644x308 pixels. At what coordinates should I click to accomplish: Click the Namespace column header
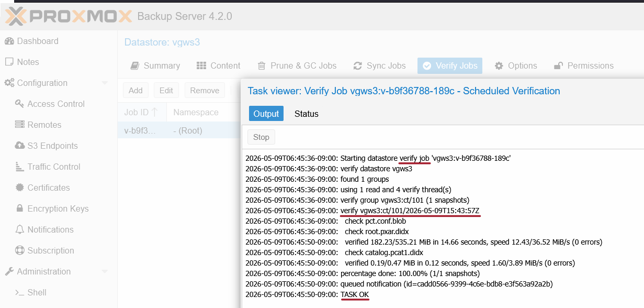point(204,112)
